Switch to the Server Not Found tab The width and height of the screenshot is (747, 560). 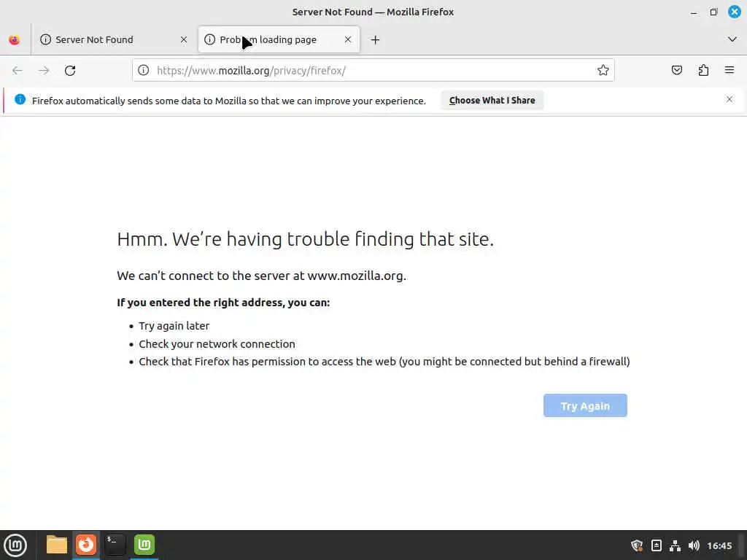point(114,39)
